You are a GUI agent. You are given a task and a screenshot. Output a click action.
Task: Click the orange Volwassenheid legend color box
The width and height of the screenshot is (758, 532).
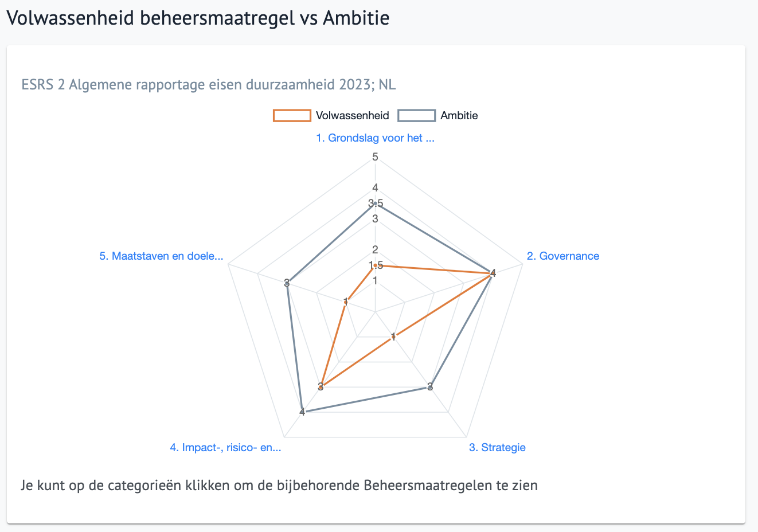point(292,115)
